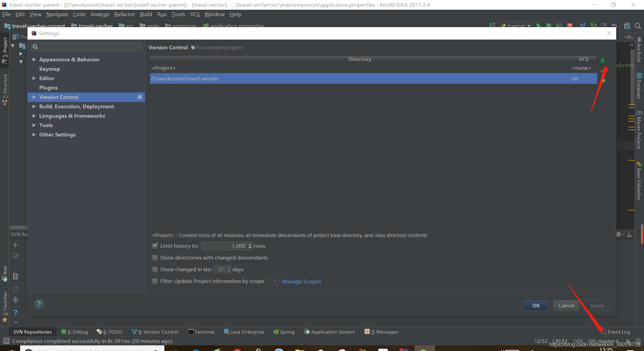644x351 pixels.
Task: Open the Application Servers tool tab
Action: 329,332
